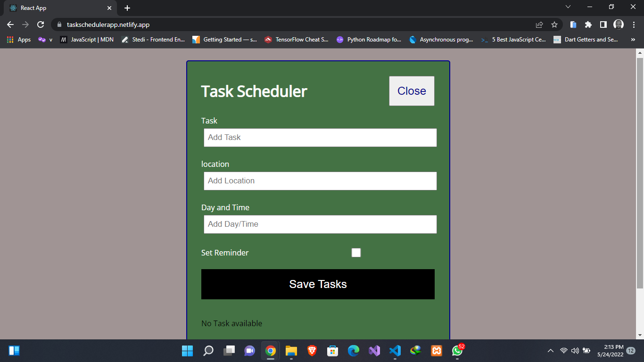
Task: Open a new tab with plus button
Action: 127,8
